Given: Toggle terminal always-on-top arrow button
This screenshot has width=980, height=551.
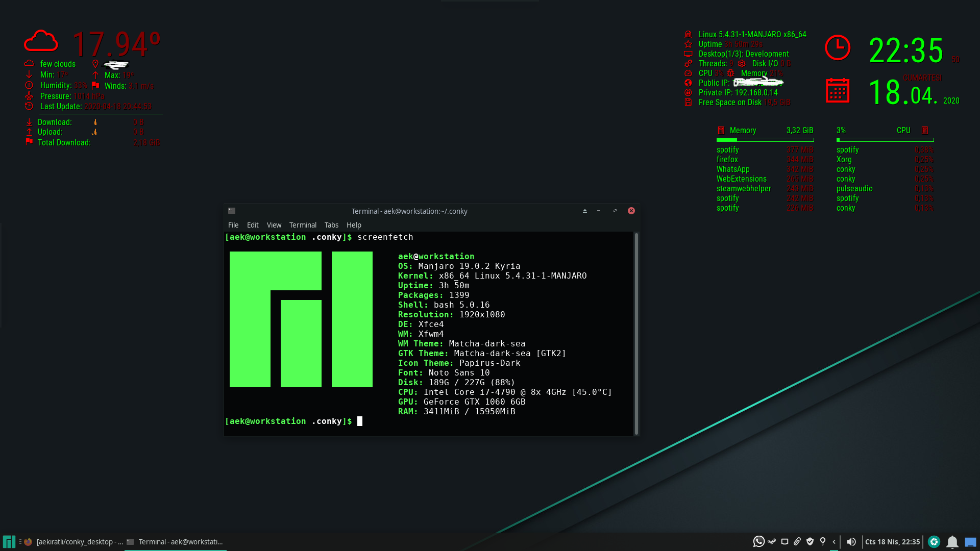Looking at the screenshot, I should tap(585, 211).
